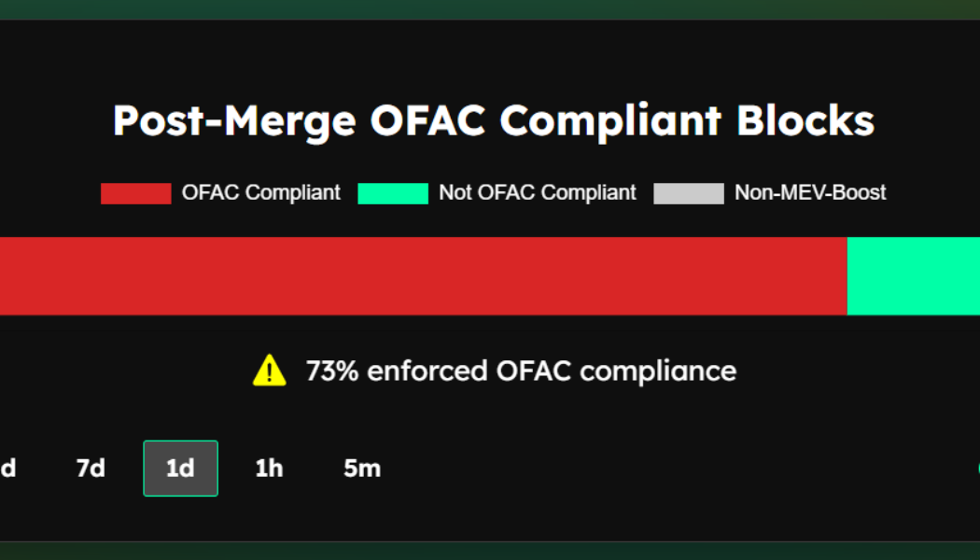Viewport: 980px width, 560px height.
Task: Switch to the 1h time range
Action: [268, 469]
